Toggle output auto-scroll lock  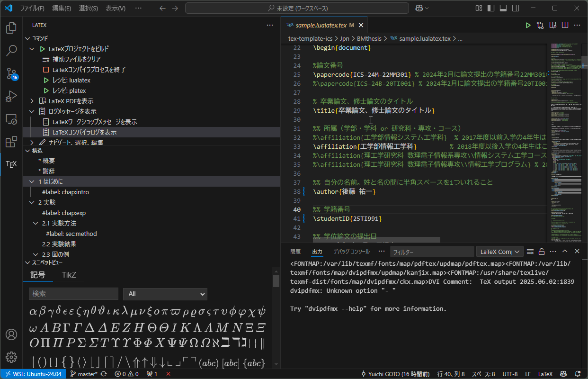click(x=542, y=252)
